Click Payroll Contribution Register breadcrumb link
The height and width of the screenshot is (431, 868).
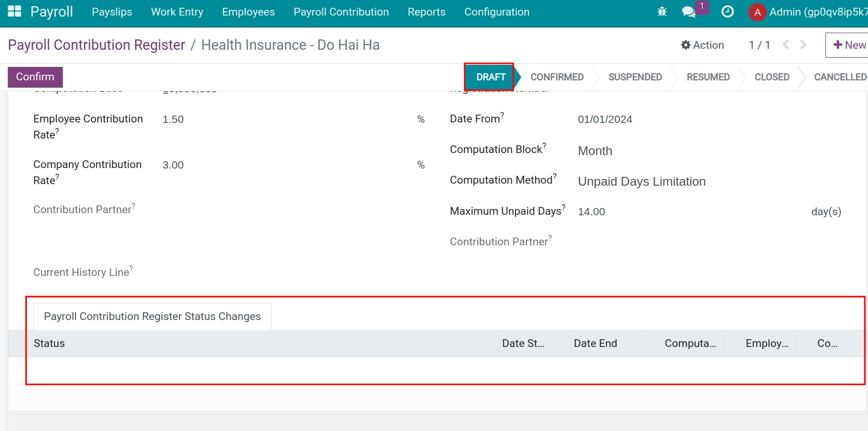point(97,45)
